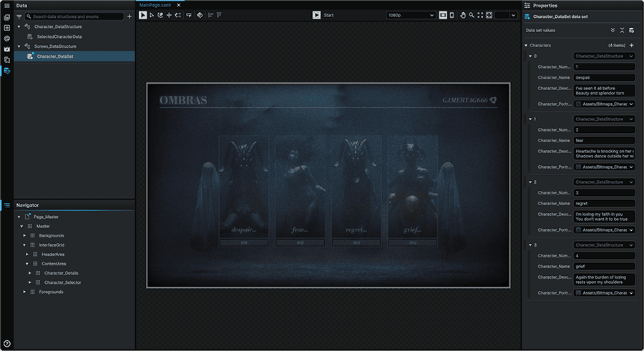644x351 pixels.
Task: Click the Start preview label
Action: (328, 15)
